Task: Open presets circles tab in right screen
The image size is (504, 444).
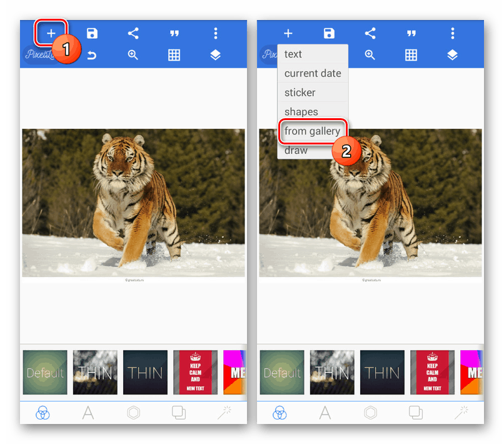Action: coord(280,413)
